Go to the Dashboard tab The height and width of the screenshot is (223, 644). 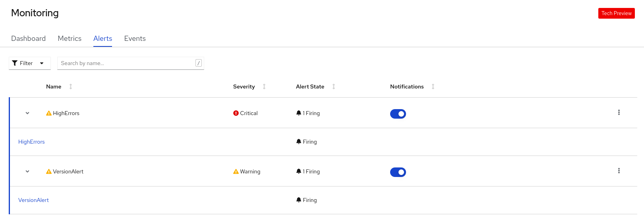pyautogui.click(x=28, y=38)
